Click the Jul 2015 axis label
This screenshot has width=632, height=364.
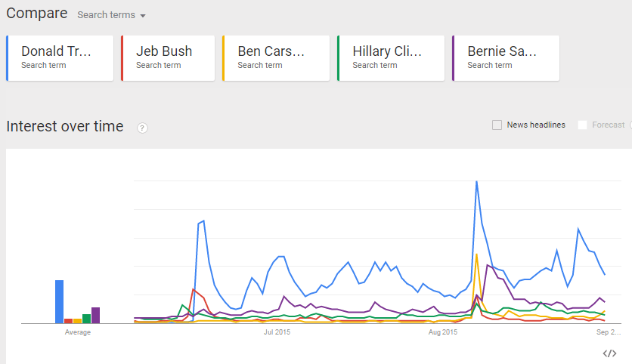pos(277,332)
